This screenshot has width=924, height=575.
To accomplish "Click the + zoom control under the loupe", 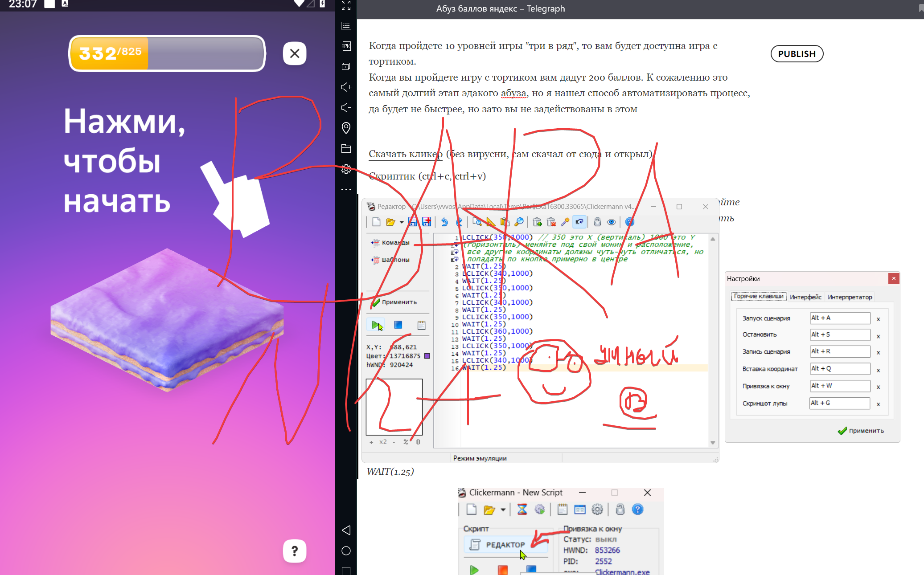I will pos(371,442).
